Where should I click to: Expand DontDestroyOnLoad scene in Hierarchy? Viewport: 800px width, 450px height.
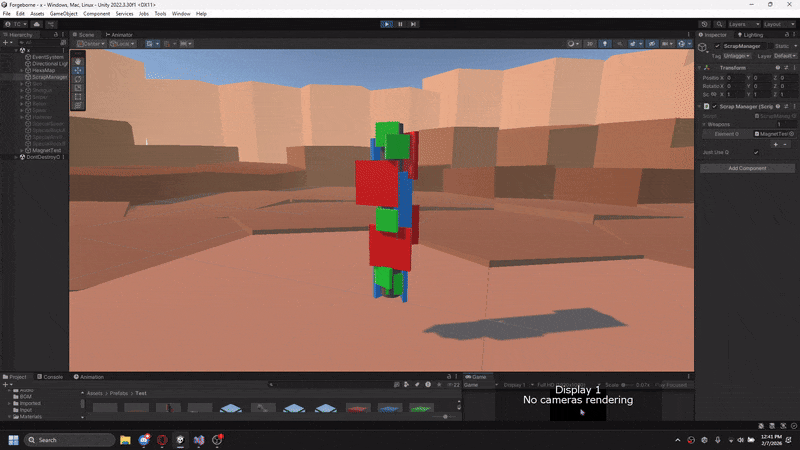(x=16, y=157)
